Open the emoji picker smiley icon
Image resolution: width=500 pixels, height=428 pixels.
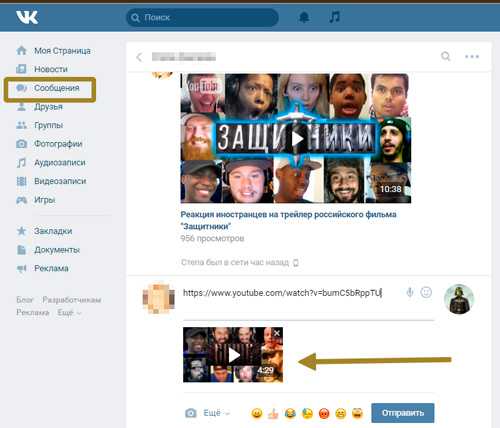tap(426, 292)
